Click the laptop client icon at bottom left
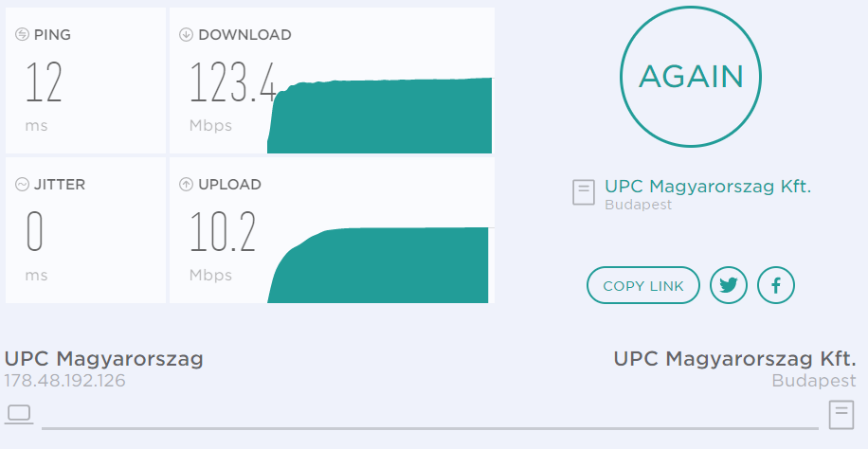This screenshot has height=449, width=868. [x=19, y=414]
